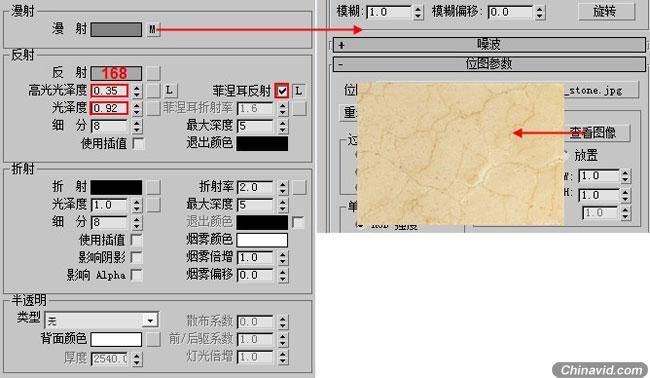Viewport: 650px width, 378px height.
Task: Click the back-side color map slot button
Action: [x=153, y=339]
